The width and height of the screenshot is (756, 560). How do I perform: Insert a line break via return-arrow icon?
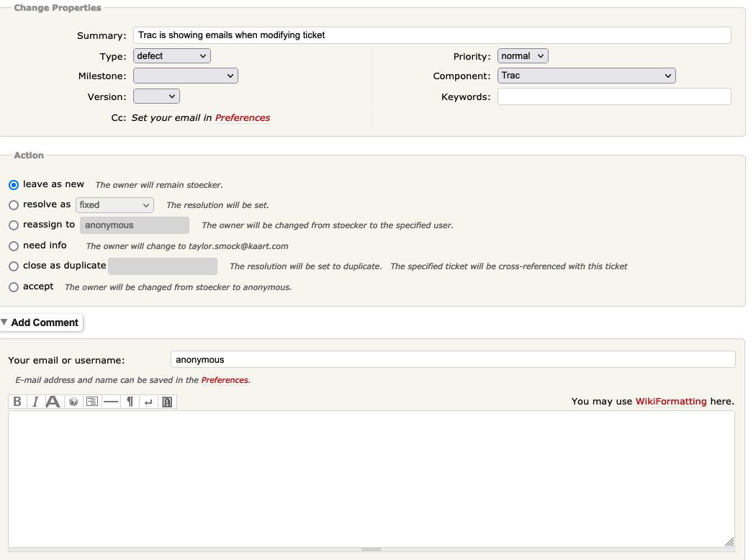coord(148,402)
